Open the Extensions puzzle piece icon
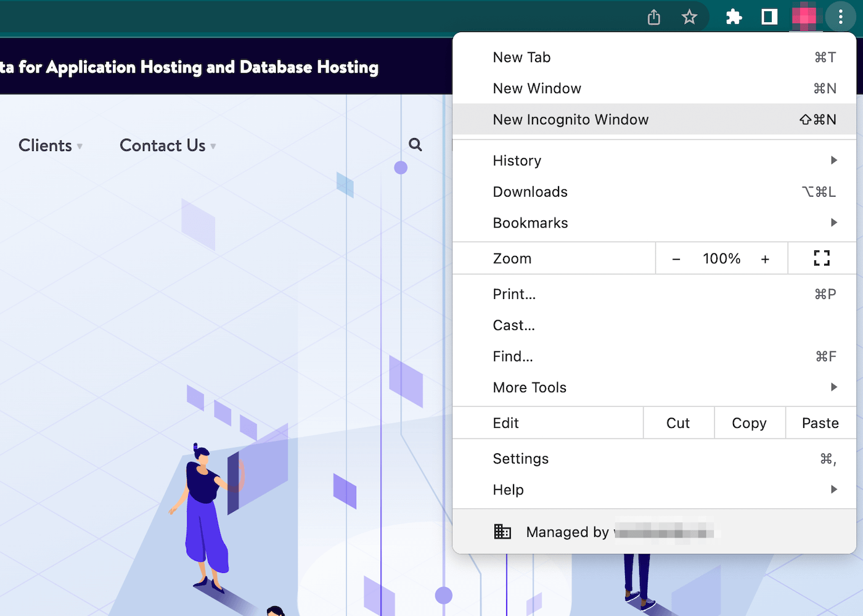This screenshot has height=616, width=863. (734, 17)
